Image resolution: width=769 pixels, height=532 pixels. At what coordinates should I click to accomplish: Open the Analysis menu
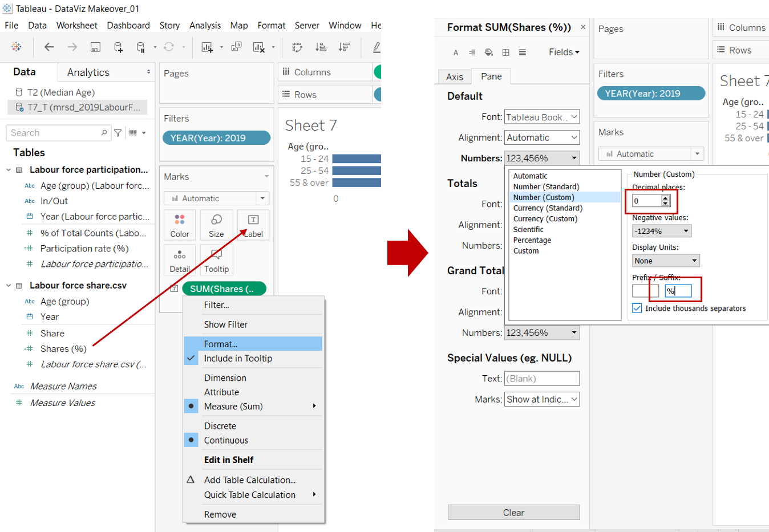[x=205, y=26]
